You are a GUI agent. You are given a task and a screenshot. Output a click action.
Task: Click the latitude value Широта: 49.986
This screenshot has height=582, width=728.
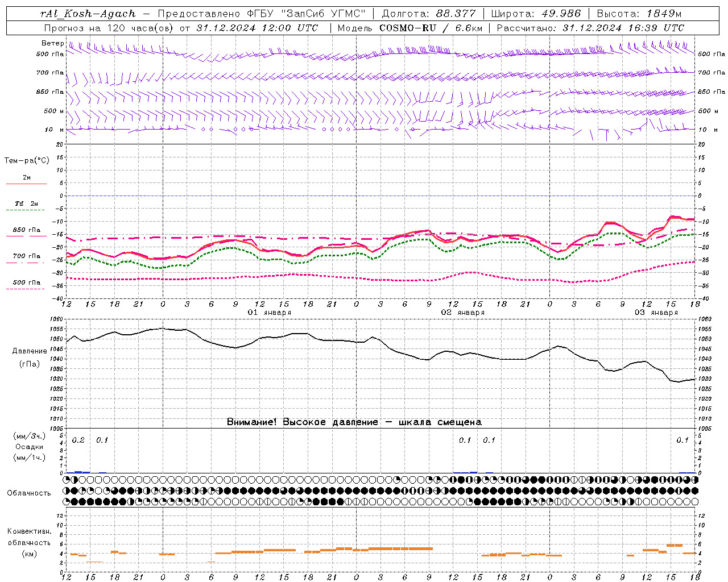coord(536,14)
